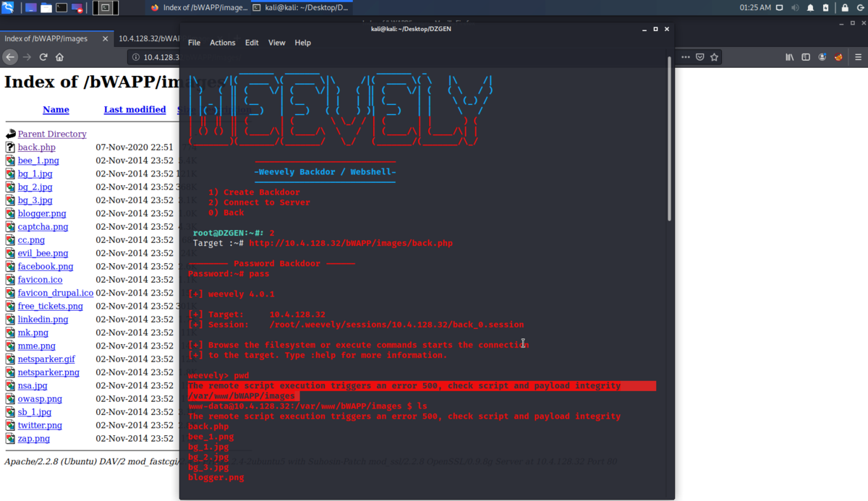Open terminal Help menu
The width and height of the screenshot is (868, 501).
pyautogui.click(x=302, y=43)
